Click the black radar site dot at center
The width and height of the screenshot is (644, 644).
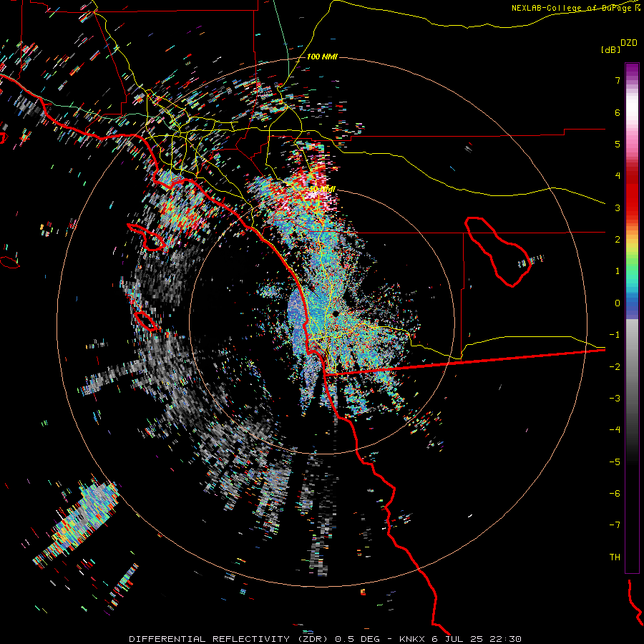click(x=336, y=314)
